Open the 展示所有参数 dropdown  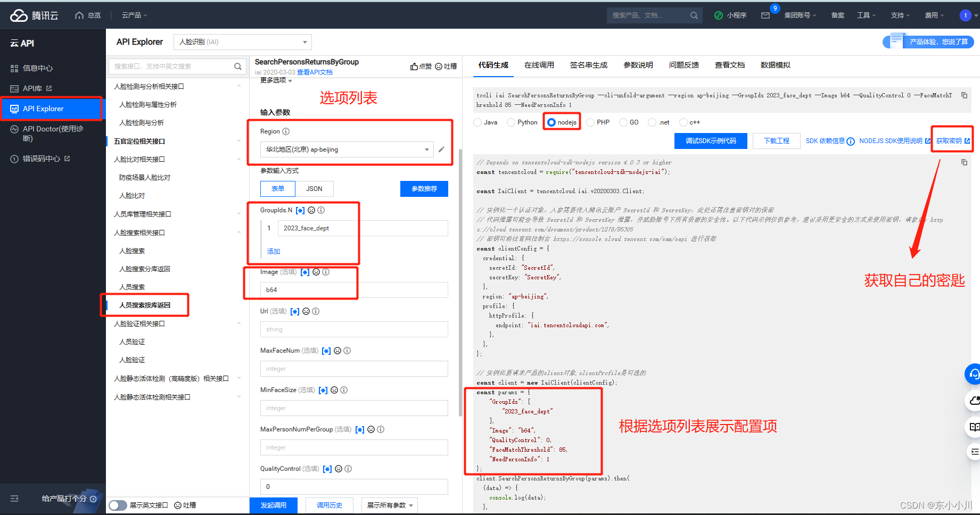(390, 505)
